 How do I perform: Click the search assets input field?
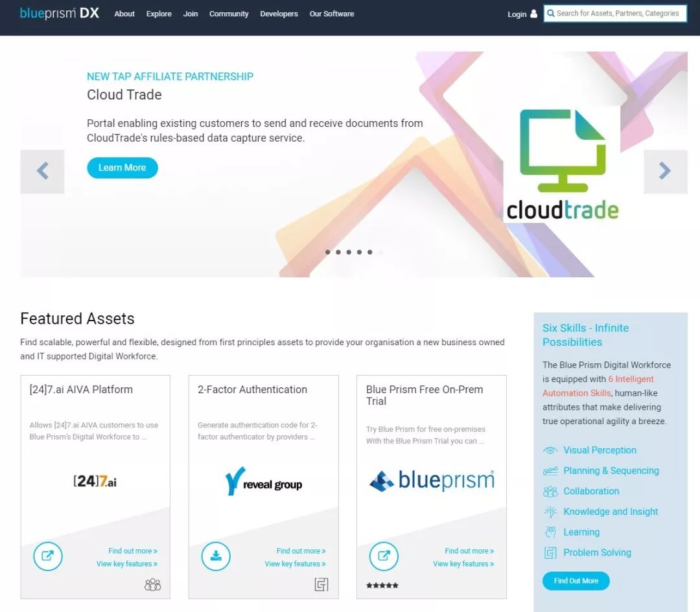click(x=615, y=14)
